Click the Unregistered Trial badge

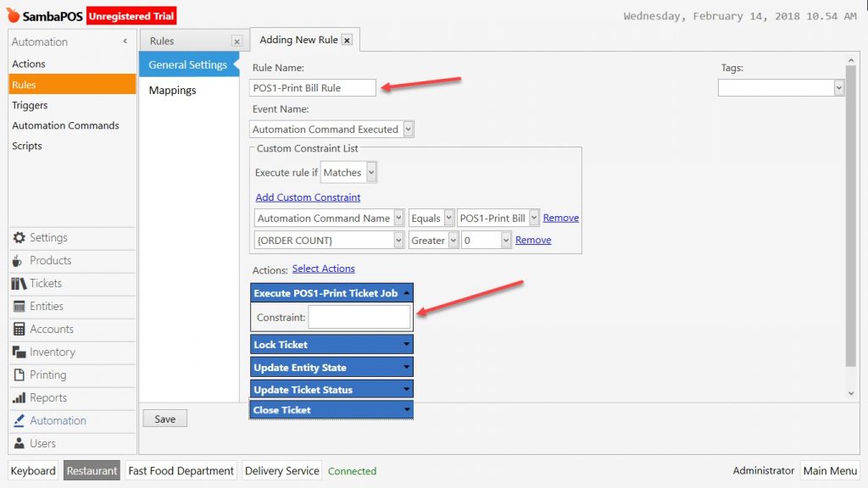(131, 16)
